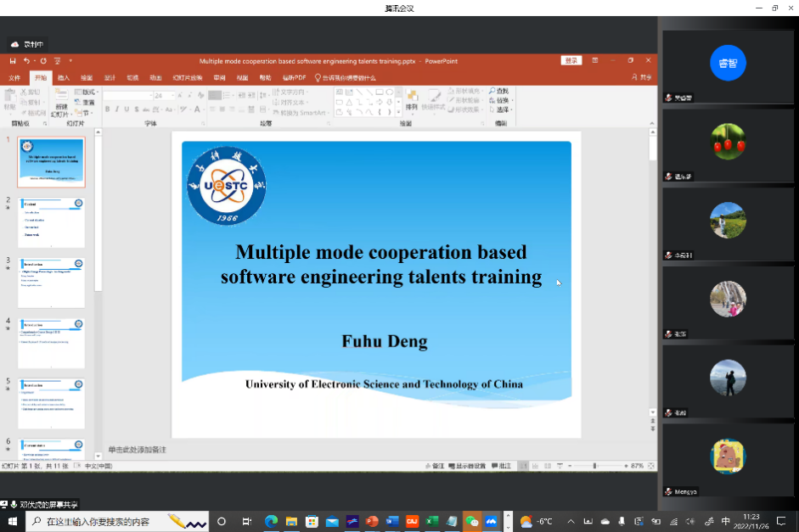
Task: Click the sign-in button in title bar
Action: pos(571,61)
